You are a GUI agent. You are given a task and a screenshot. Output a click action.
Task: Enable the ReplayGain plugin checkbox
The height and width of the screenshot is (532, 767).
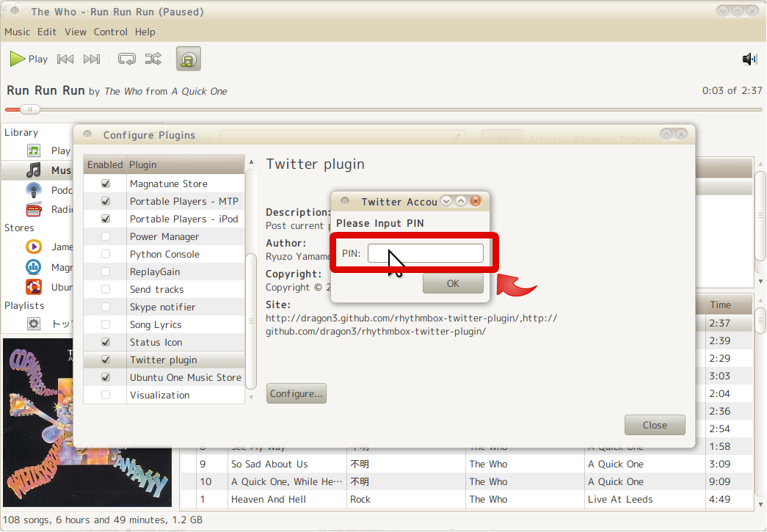pos(106,272)
